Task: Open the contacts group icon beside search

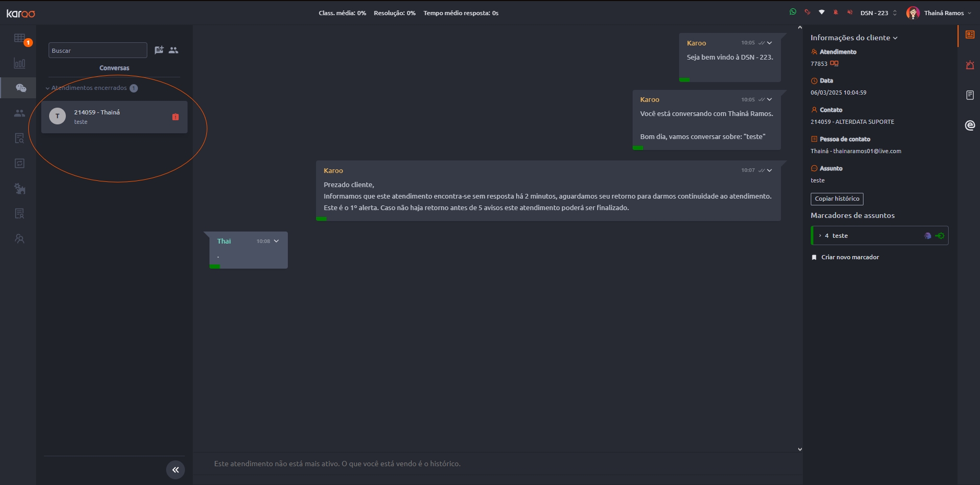Action: coord(173,50)
